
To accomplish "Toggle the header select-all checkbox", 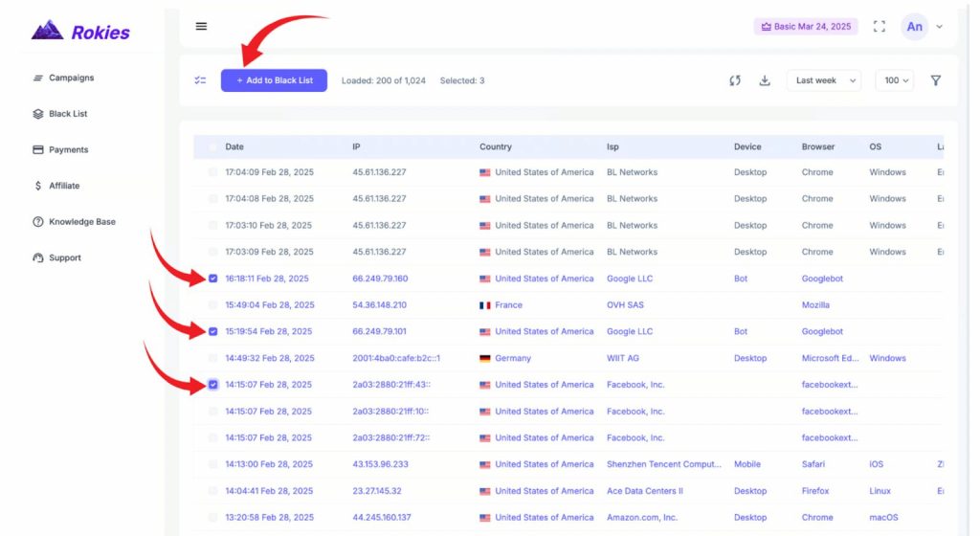I will pos(213,146).
